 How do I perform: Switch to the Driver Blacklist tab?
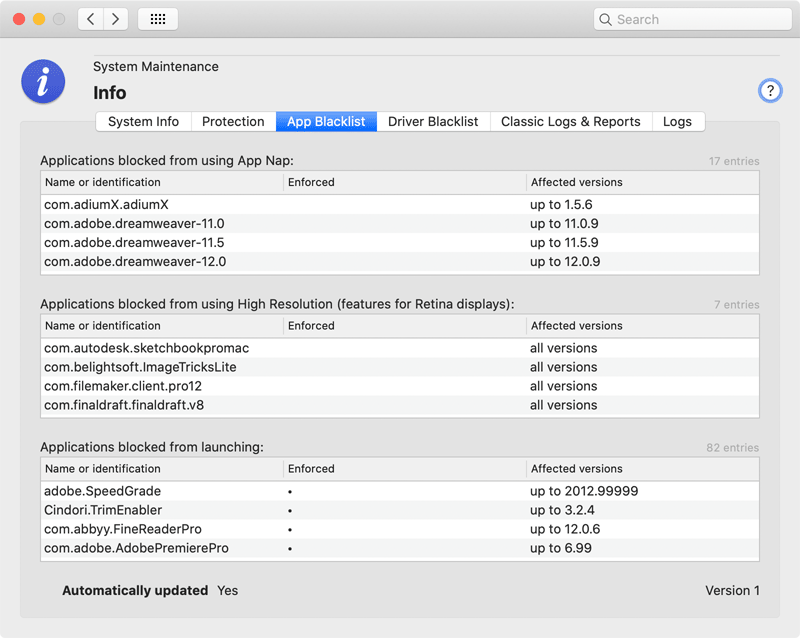pos(433,121)
